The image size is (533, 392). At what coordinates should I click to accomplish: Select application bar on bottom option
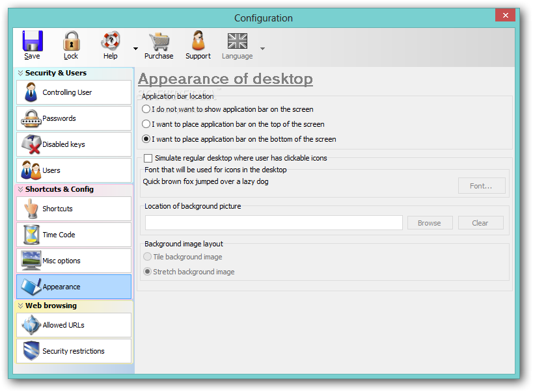point(146,139)
